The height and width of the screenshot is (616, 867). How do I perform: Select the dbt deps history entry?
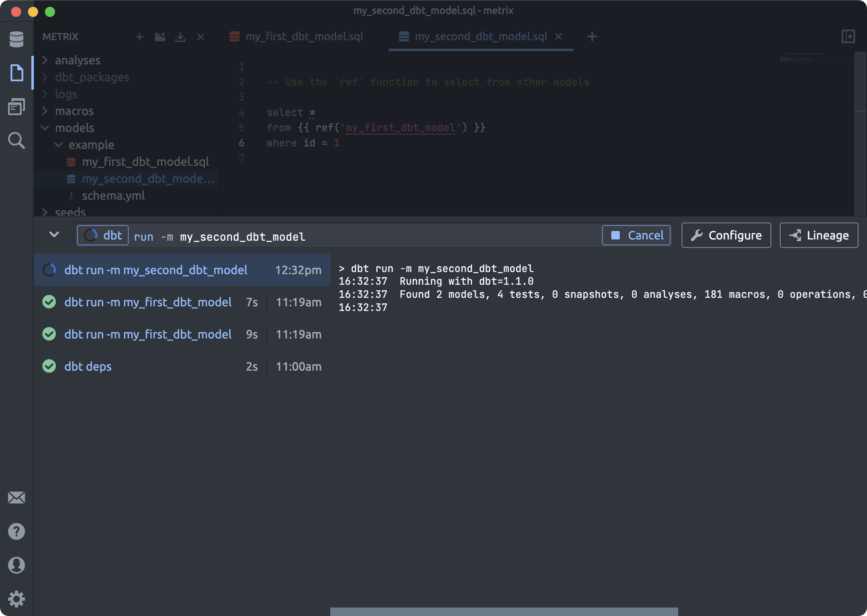click(182, 366)
